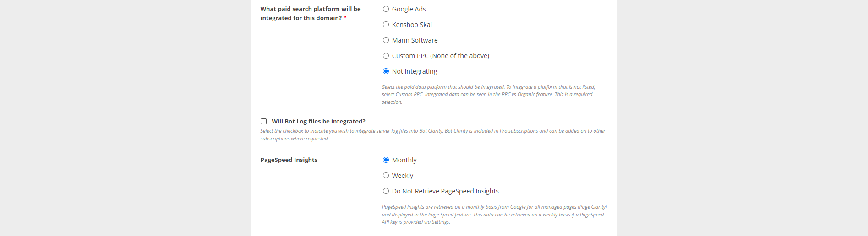Enable the Bot Log files integration checkbox
Viewport: 868px width, 236px height.
coord(264,122)
